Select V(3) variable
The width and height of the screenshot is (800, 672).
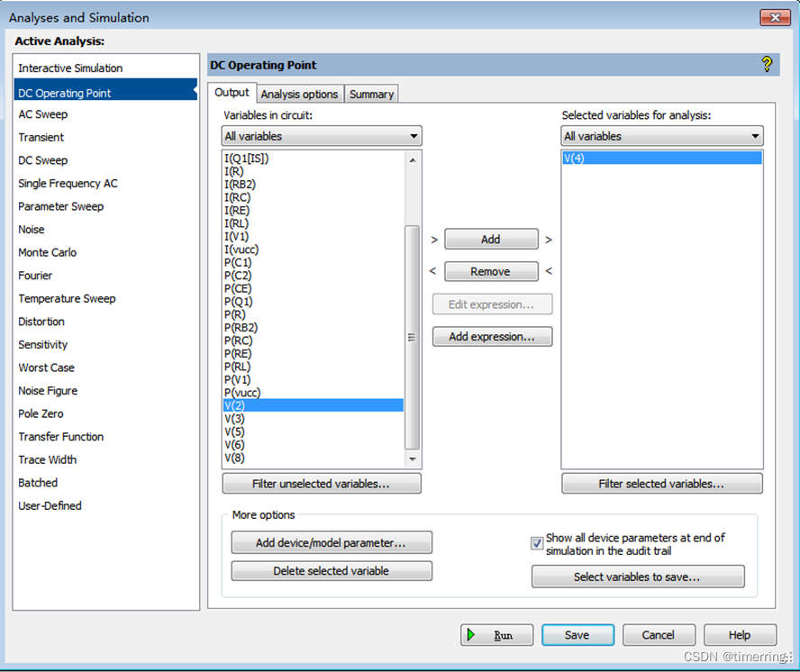[314, 418]
